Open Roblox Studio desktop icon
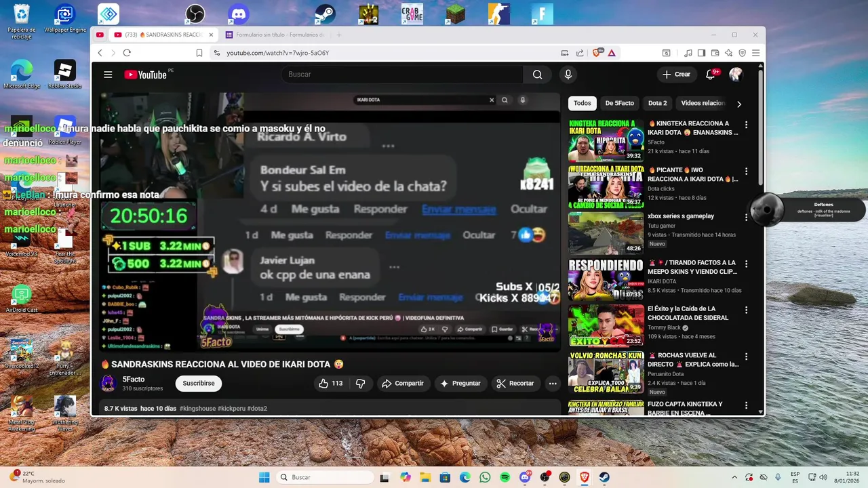Image resolution: width=868 pixels, height=488 pixels. click(65, 75)
